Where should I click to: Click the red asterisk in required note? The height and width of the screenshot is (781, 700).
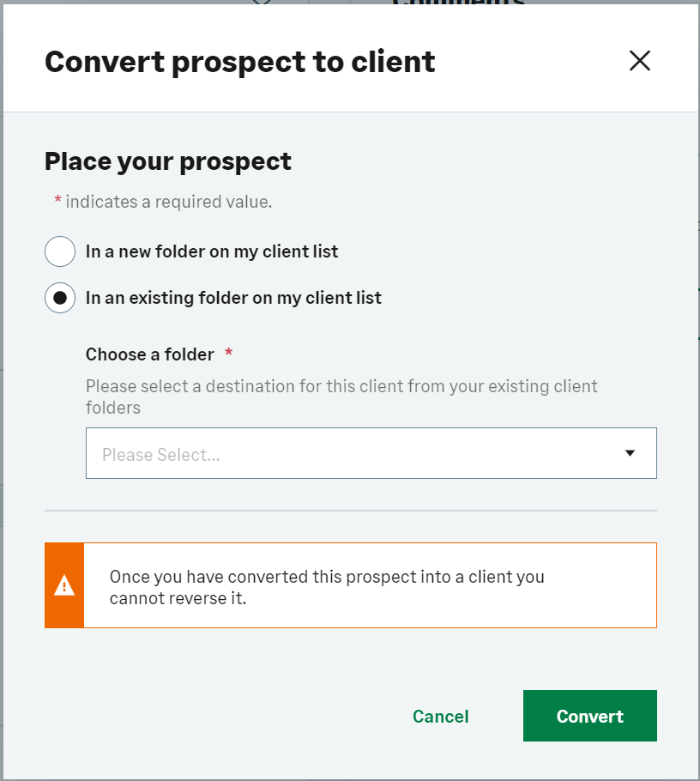(57, 201)
